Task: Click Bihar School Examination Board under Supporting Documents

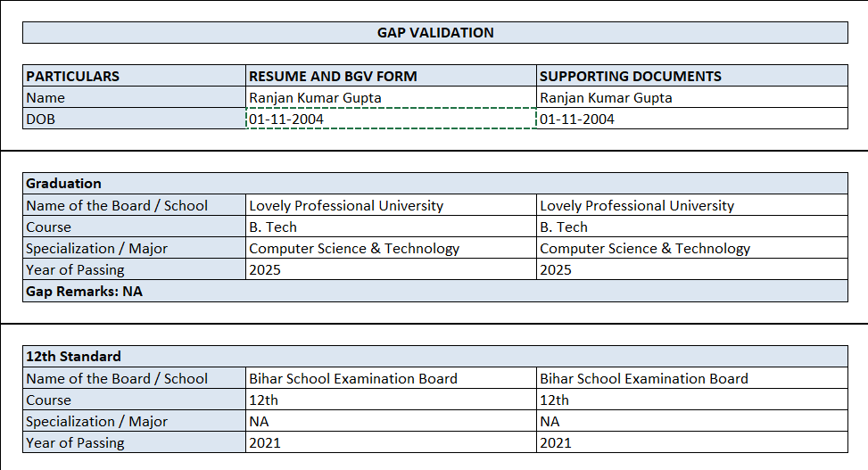Action: coord(691,378)
